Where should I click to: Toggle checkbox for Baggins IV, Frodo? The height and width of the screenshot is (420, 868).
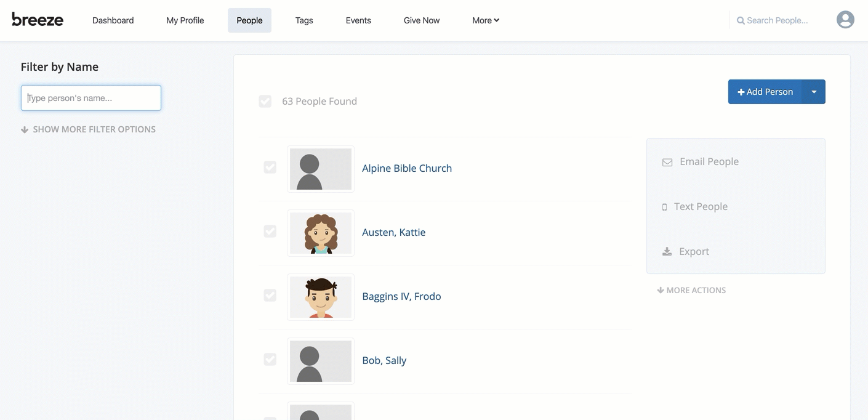click(x=270, y=296)
